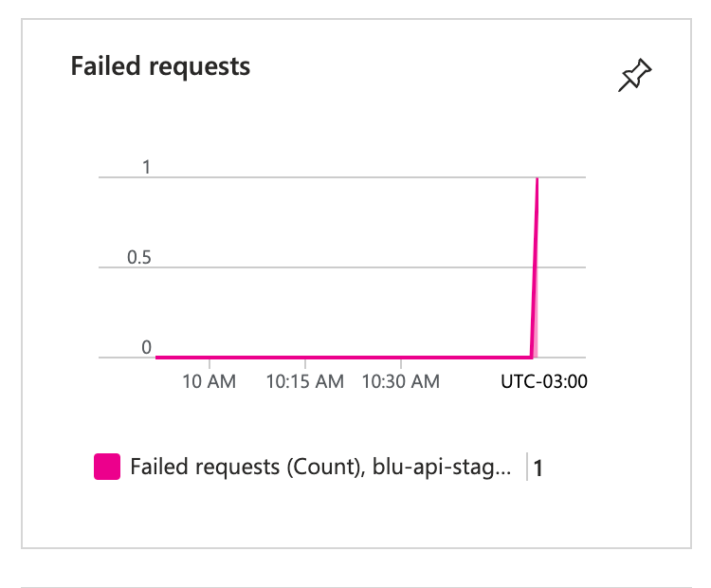Click the start of the pink data line
711x588 pixels.
(157, 358)
